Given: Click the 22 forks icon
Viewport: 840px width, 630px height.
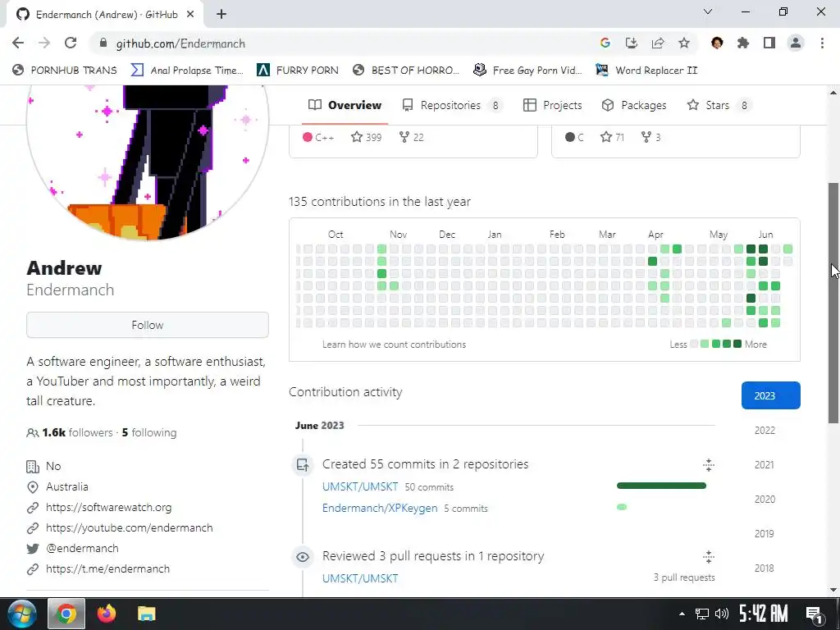Looking at the screenshot, I should [404, 137].
